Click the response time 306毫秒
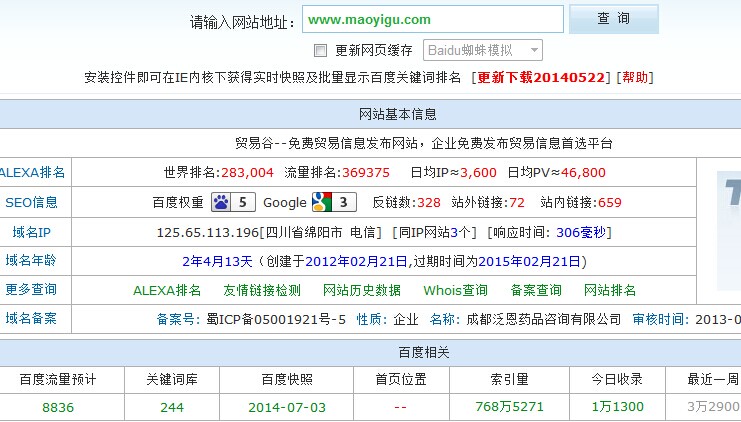The width and height of the screenshot is (741, 422). point(581,233)
